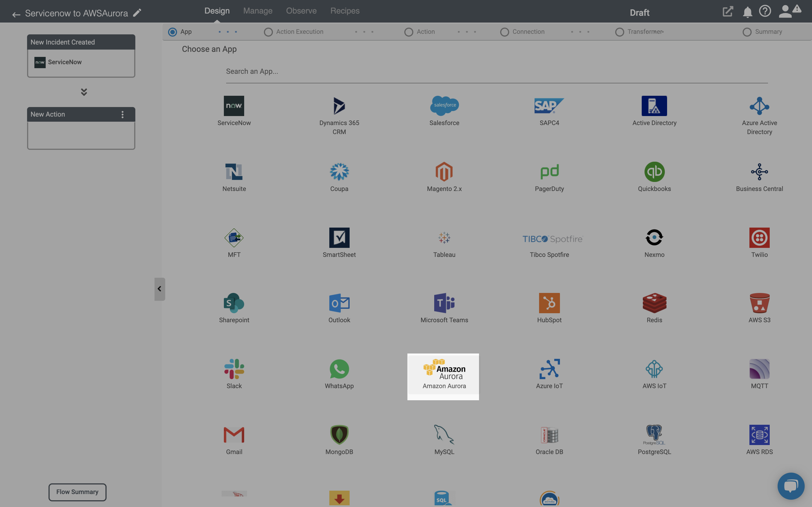
Task: Click the back arrow to rename recipe
Action: click(x=16, y=13)
